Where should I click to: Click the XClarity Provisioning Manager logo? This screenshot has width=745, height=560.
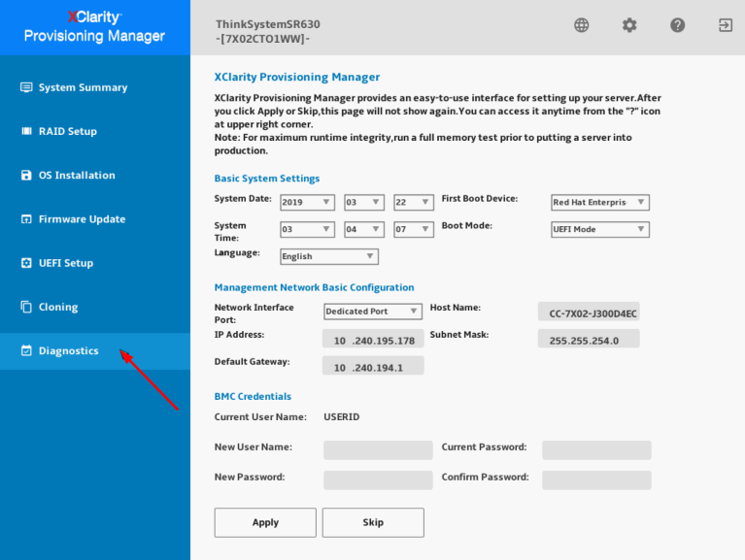click(x=94, y=26)
